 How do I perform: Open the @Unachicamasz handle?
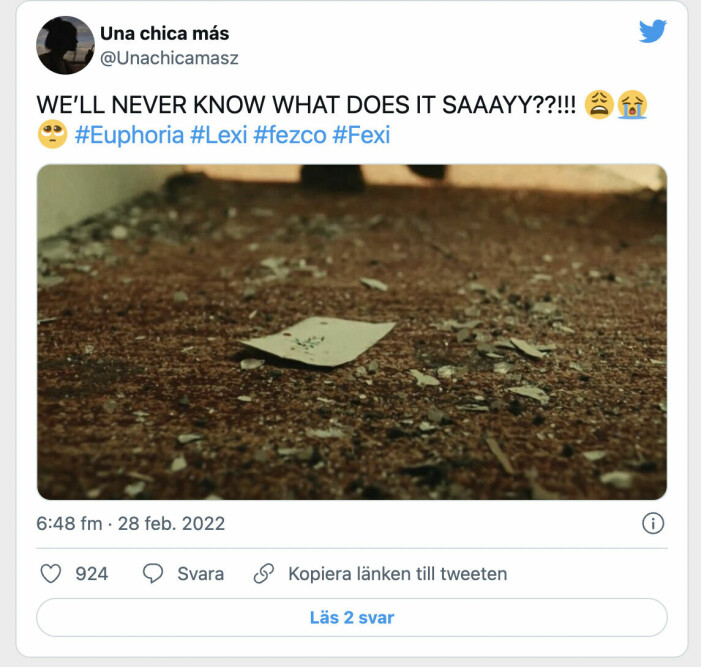(x=169, y=58)
